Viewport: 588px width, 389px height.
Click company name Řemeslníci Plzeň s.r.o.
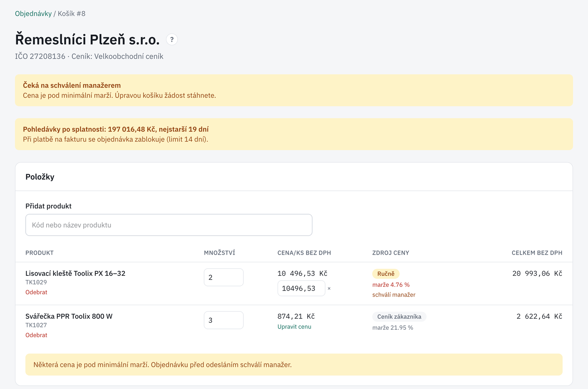[87, 40]
